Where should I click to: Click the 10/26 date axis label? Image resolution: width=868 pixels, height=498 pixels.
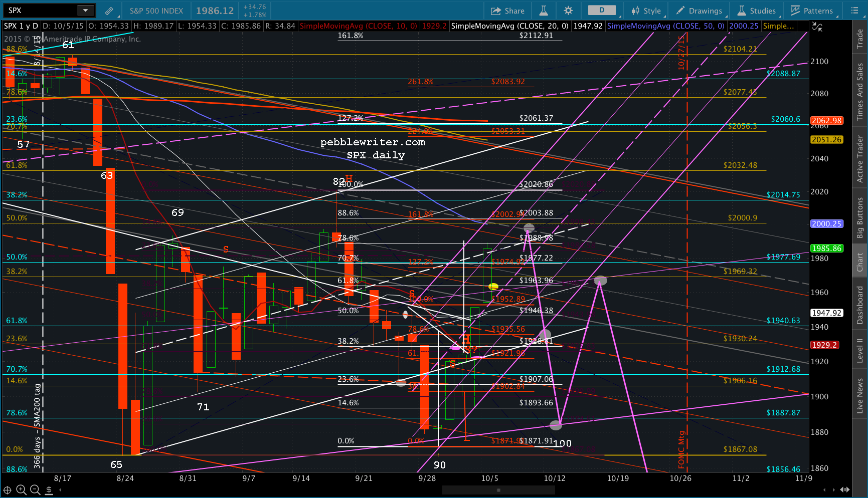click(680, 478)
